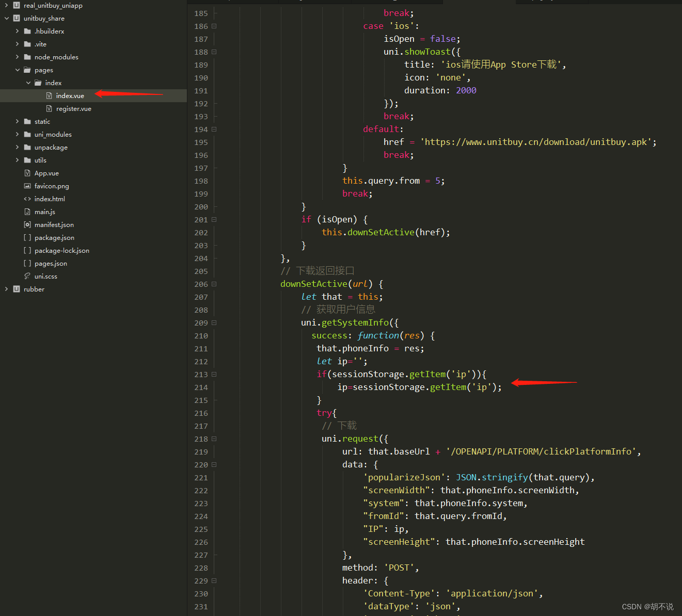682x616 pixels.
Task: Expand the .vite folder chevron
Action: pos(17,44)
